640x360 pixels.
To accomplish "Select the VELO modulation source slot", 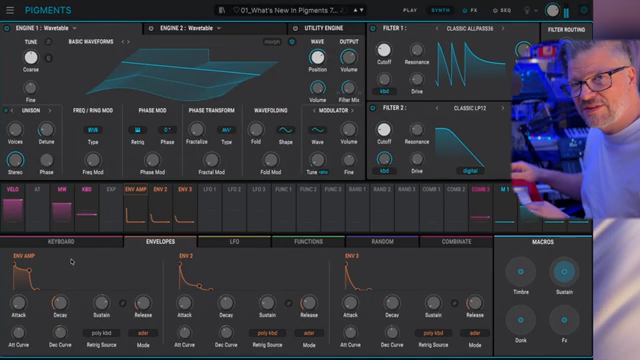I will 13,207.
